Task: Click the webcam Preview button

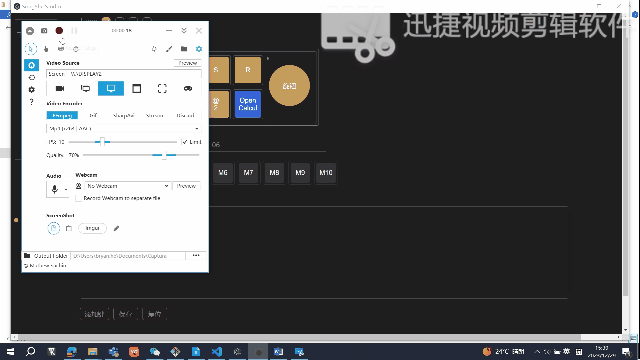Action: pyautogui.click(x=187, y=186)
